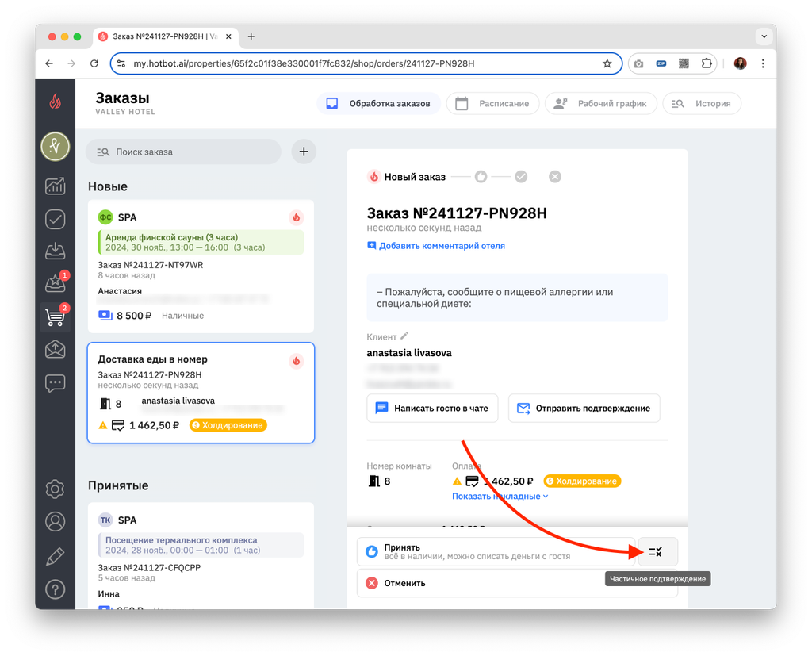This screenshot has height=656, width=812.
Task: Click site info icon in address bar
Action: coord(121,63)
